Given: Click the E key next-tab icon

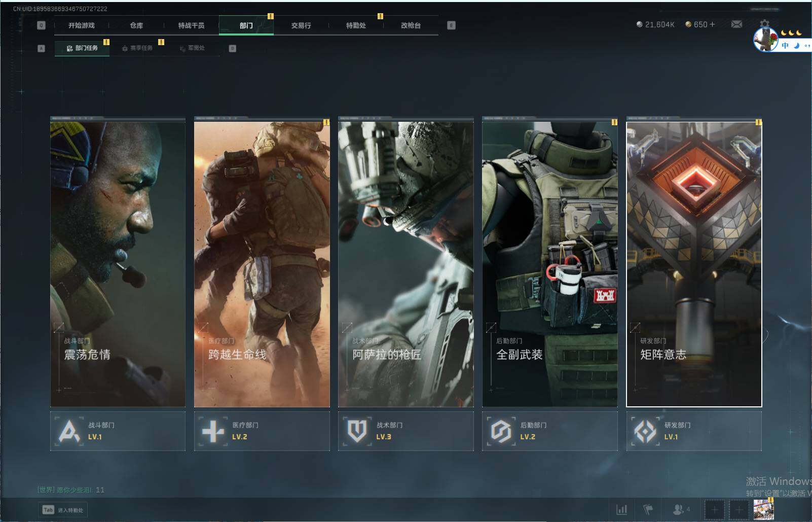Looking at the screenshot, I should pos(451,25).
